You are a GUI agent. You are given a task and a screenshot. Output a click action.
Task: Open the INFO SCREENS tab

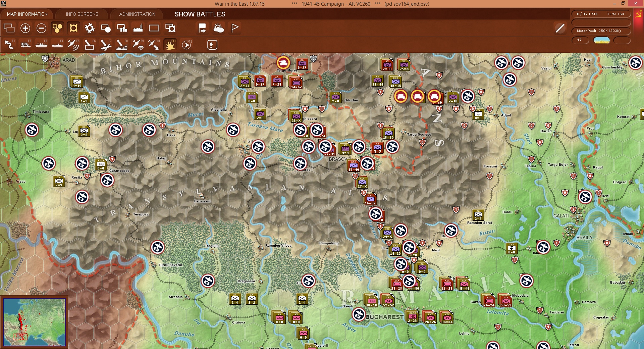click(x=82, y=14)
